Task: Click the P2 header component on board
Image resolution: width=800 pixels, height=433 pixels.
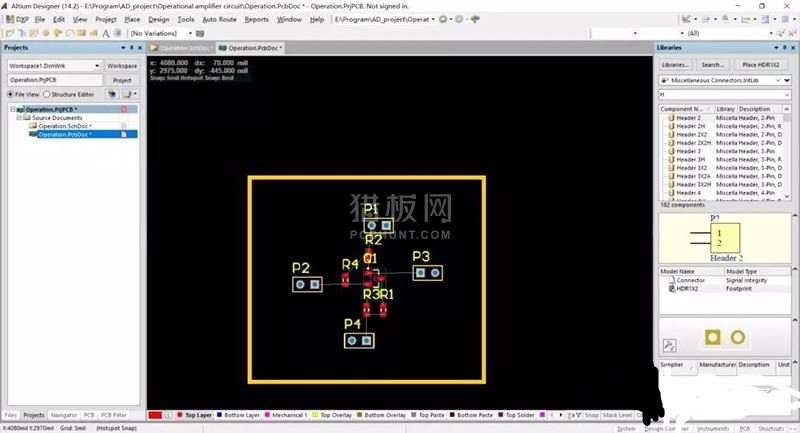Action: [x=307, y=284]
